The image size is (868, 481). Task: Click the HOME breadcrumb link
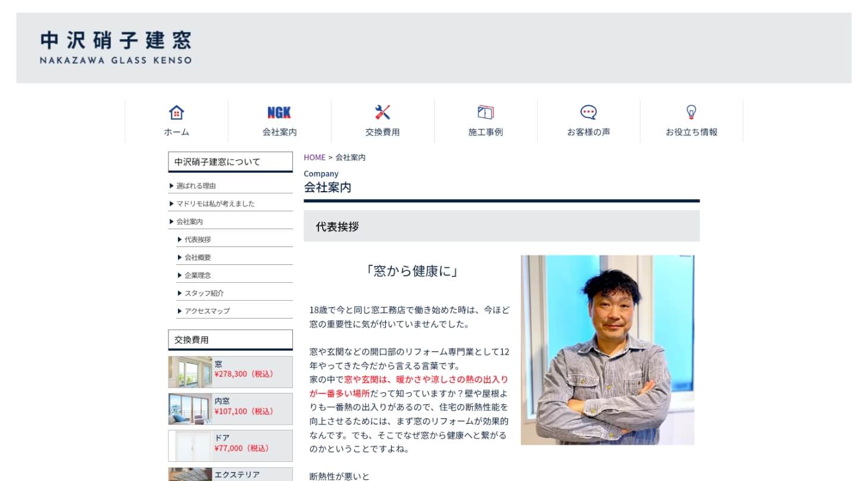(314, 157)
